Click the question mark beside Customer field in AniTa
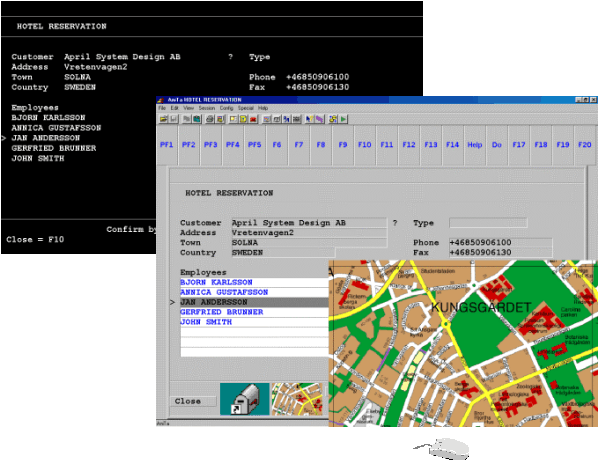599x463 pixels. point(395,223)
